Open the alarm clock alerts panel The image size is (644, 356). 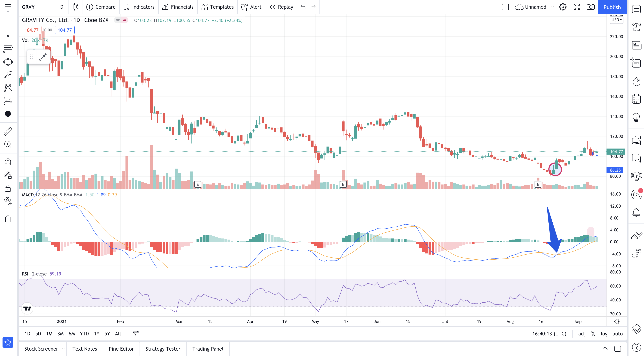(x=636, y=27)
